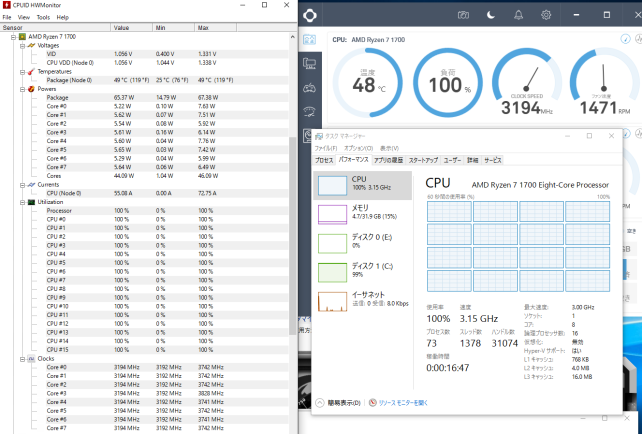Open the Tools menu in HWMonitor
This screenshot has height=434, width=642.
tap(43, 17)
